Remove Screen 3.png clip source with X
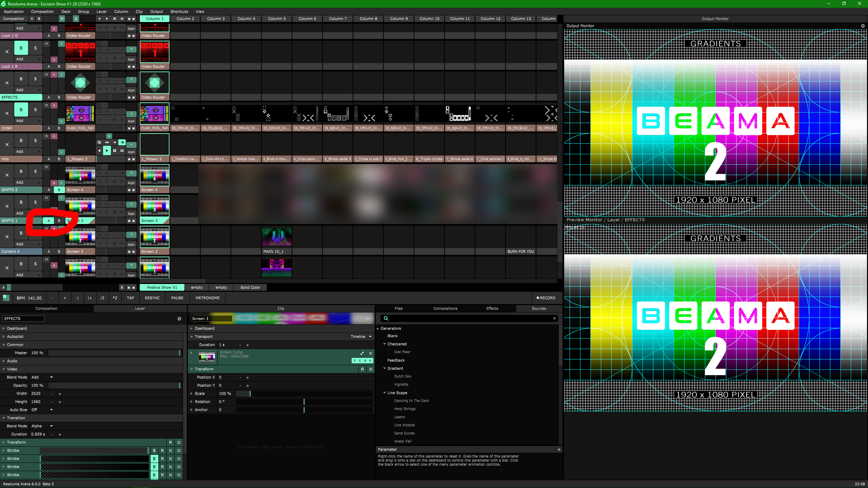This screenshot has height=488, width=868. 370,353
